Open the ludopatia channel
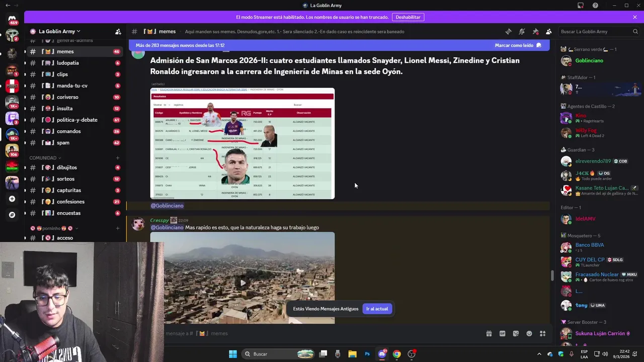The image size is (644, 362). tap(74, 63)
